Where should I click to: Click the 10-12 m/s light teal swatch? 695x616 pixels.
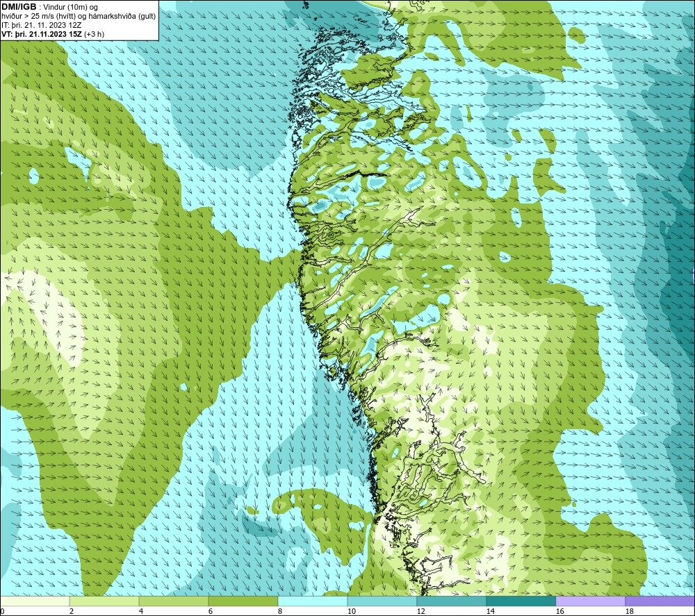(x=382, y=601)
